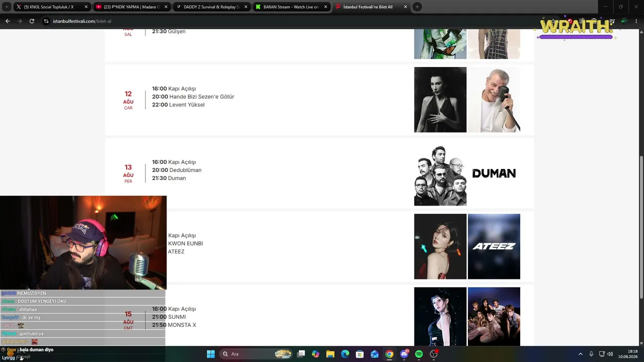Open Task View from the taskbar
Screen dimensions: 644x362
click(301, 354)
